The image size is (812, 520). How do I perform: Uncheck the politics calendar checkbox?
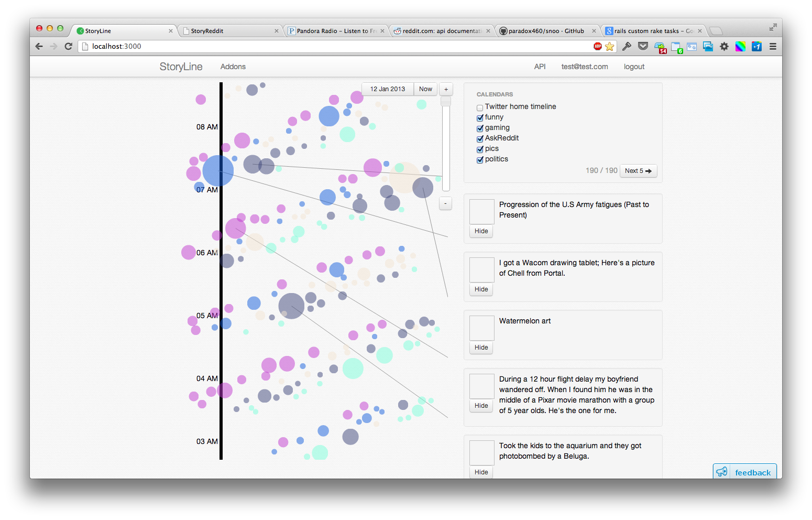480,160
